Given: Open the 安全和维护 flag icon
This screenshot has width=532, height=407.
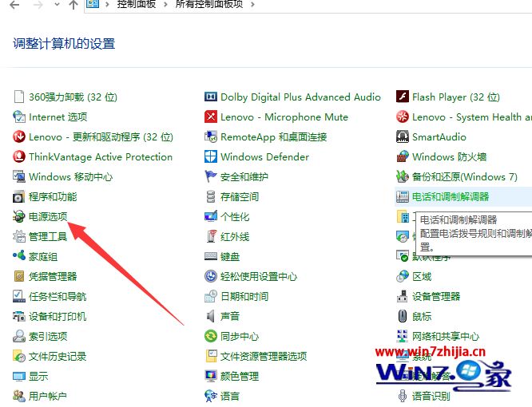Looking at the screenshot, I should (x=211, y=176).
